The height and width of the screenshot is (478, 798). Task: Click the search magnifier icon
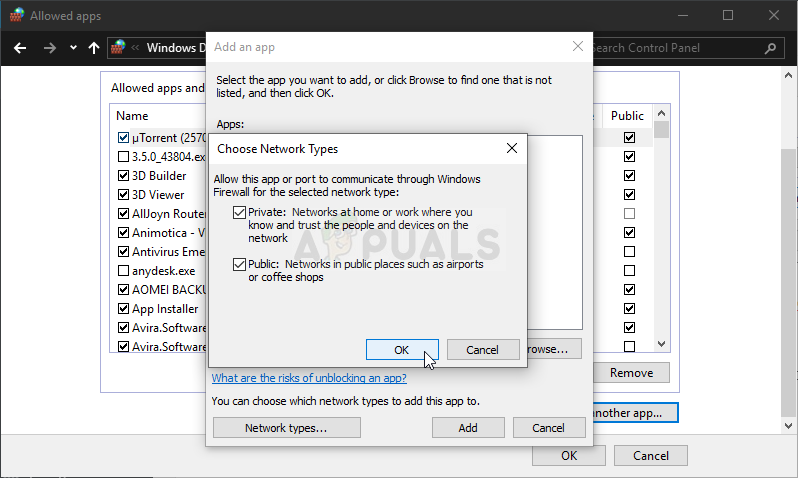[770, 48]
